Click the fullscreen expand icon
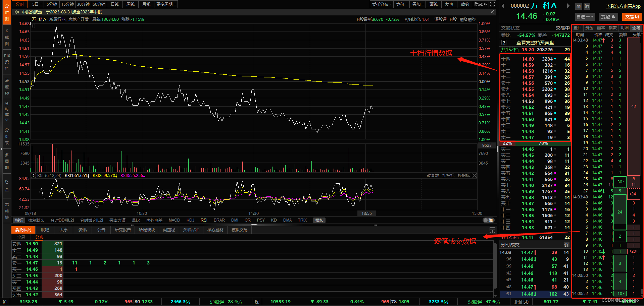Image resolution: width=644 pixels, height=306 pixels. pyautogui.click(x=492, y=4)
